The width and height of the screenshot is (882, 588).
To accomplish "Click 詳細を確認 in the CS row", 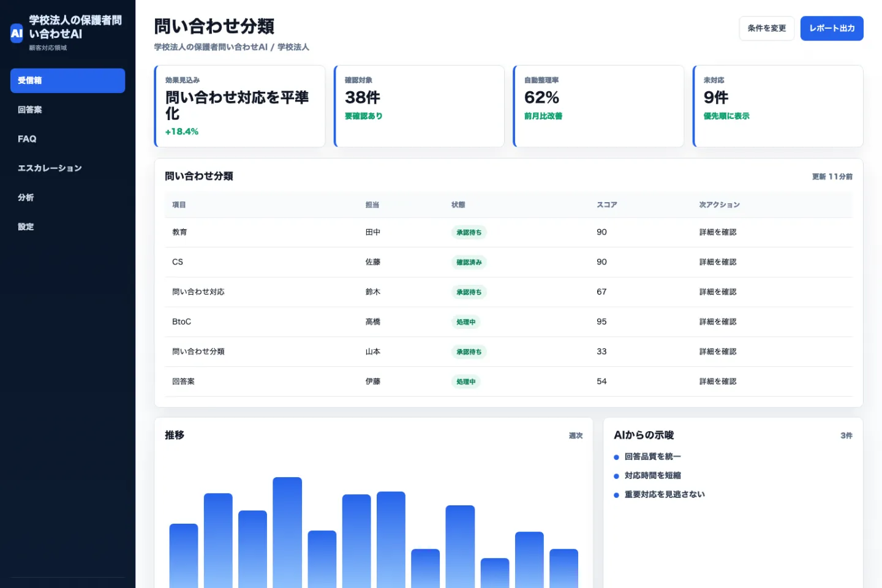I will 718,262.
